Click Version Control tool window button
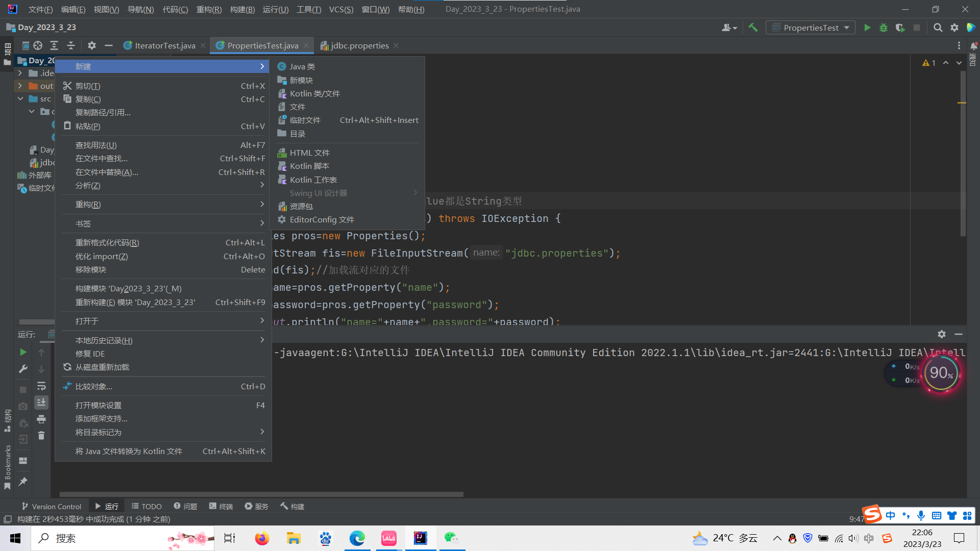Image resolution: width=980 pixels, height=551 pixels. click(x=51, y=506)
